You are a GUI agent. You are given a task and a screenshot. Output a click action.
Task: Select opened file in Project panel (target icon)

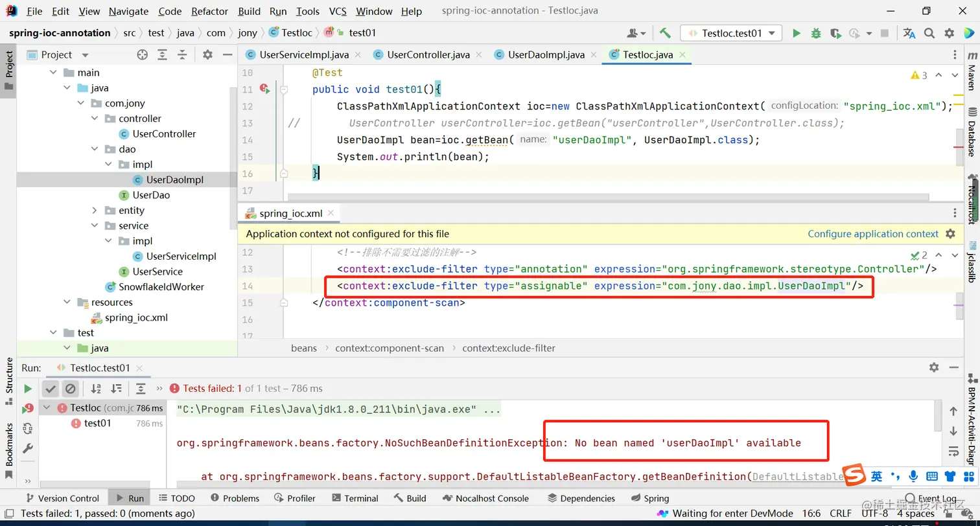point(143,55)
